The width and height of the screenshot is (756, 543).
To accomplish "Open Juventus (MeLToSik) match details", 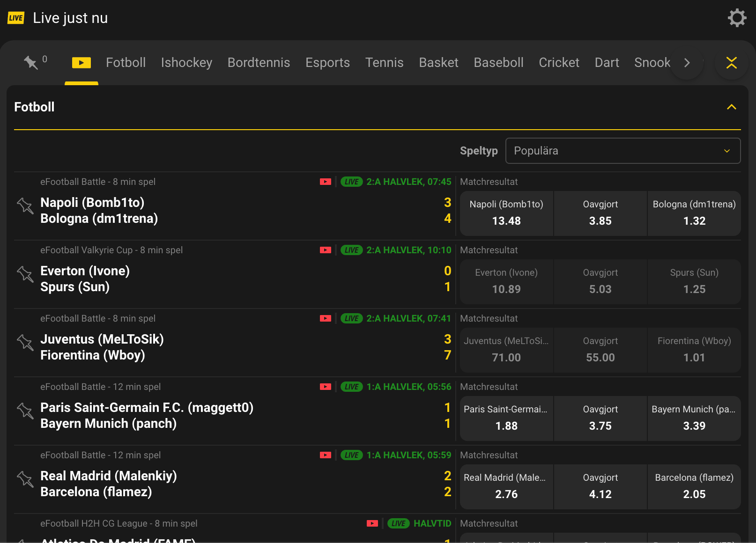I will [102, 339].
